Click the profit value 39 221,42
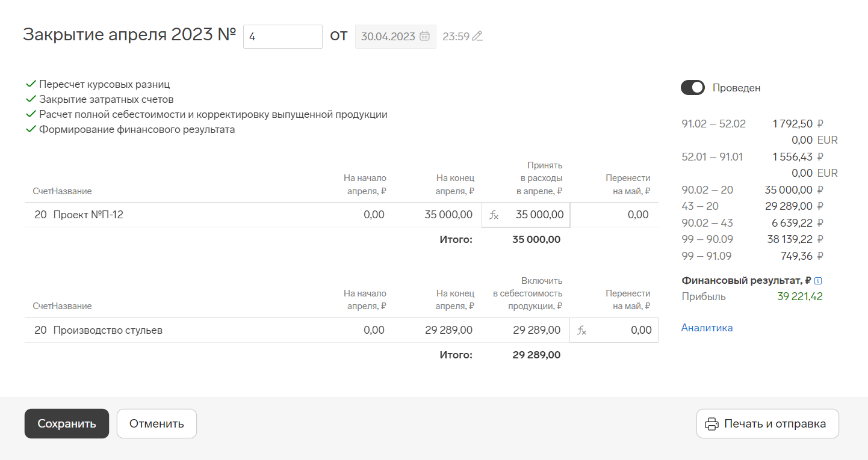868x460 pixels. 800,296
